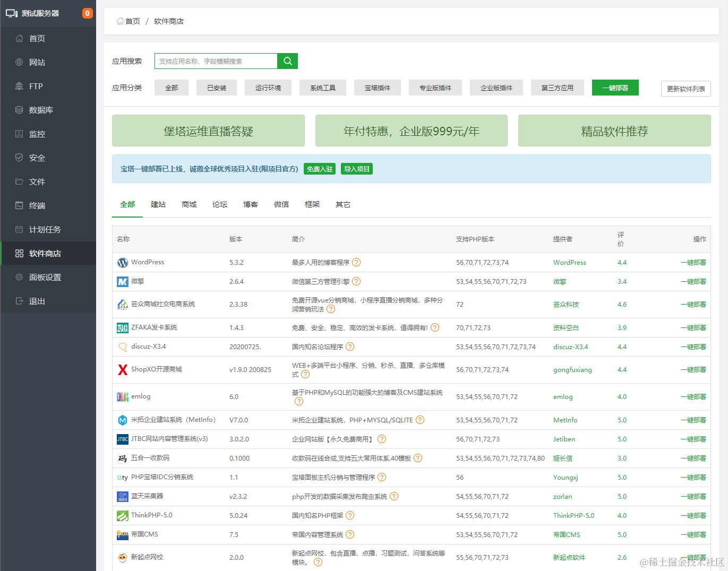Click help icon beside 帝国内容管理系统
Screen dimensions: 728x571
pyautogui.click(x=350, y=534)
